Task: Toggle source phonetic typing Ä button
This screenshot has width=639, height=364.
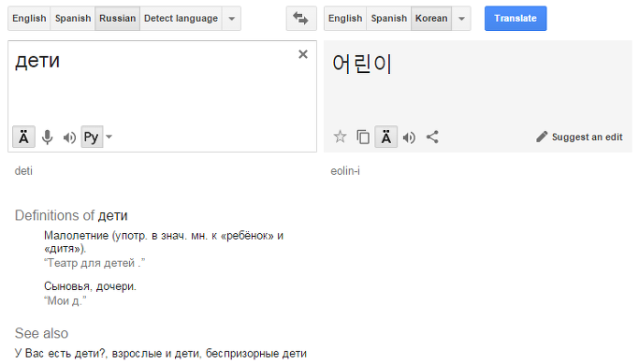Action: point(24,137)
